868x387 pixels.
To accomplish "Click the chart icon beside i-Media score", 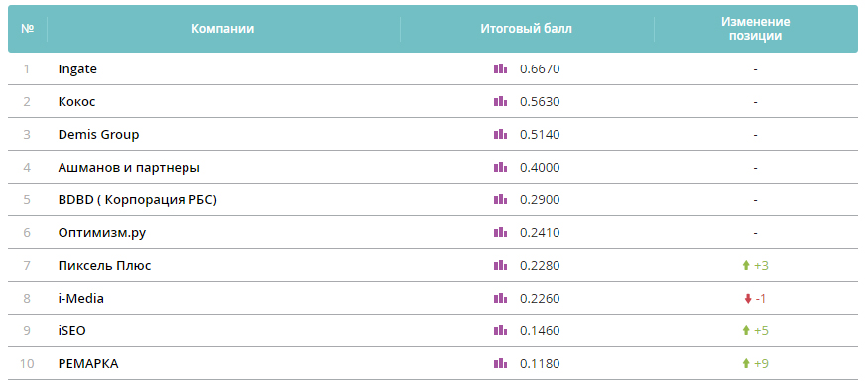I will [500, 299].
